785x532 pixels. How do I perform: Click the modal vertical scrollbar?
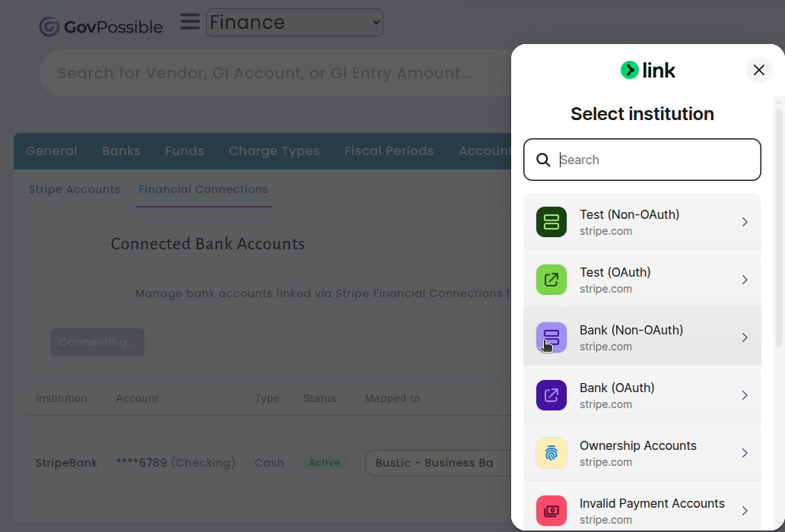pyautogui.click(x=779, y=227)
